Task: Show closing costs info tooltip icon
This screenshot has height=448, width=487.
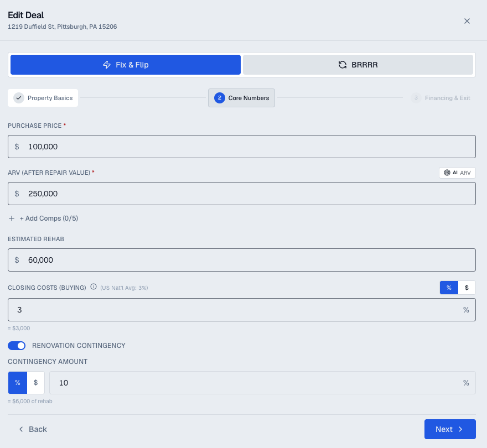Action: (93, 287)
